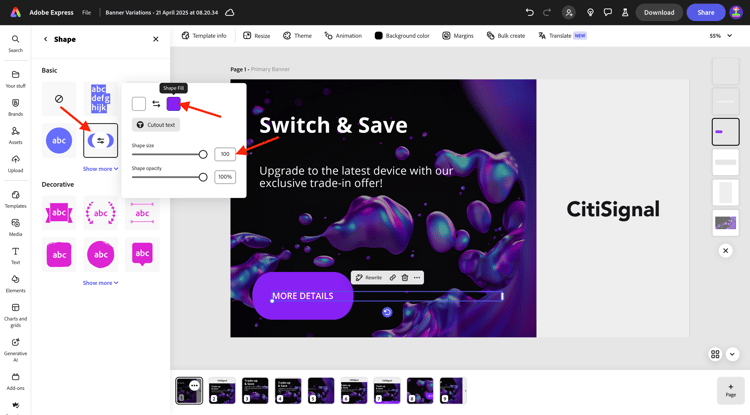Open the File menu

tap(87, 12)
